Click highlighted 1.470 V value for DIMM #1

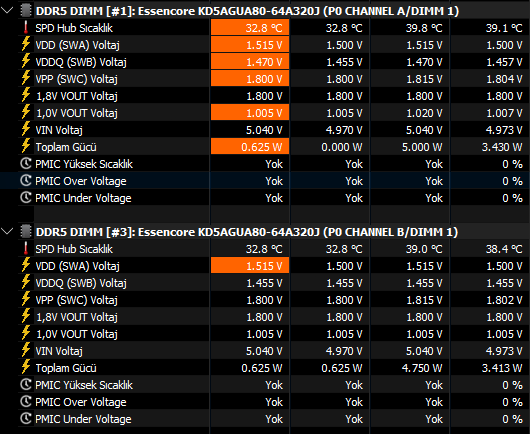pyautogui.click(x=250, y=62)
